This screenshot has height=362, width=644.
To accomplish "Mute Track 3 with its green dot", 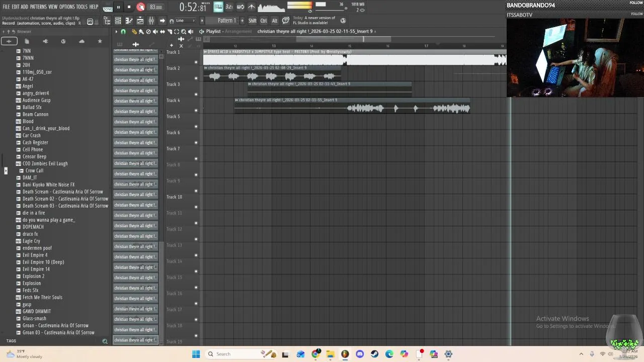I will point(196,95).
